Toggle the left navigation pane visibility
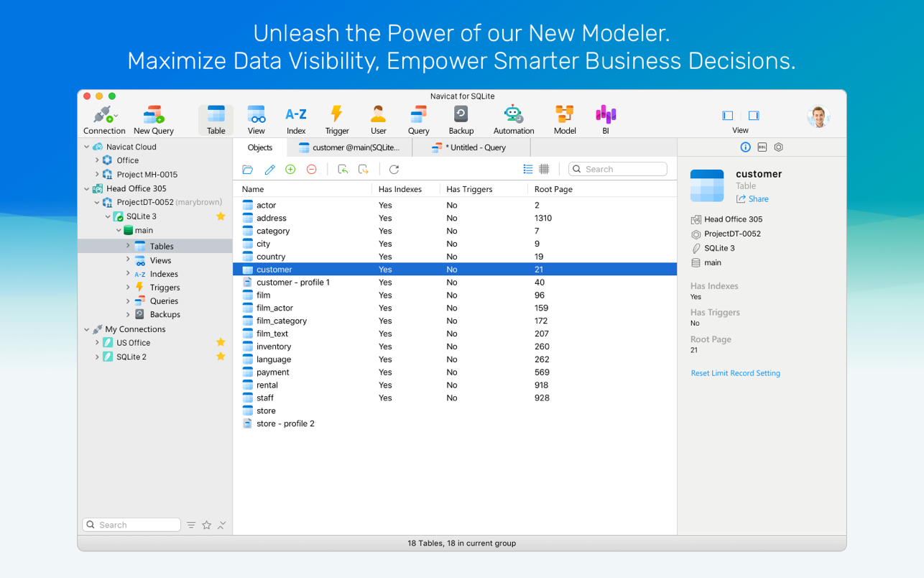This screenshot has height=578, width=924. click(x=727, y=116)
